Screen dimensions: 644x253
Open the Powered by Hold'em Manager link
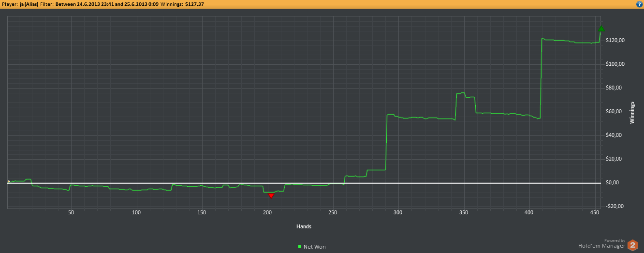point(601,245)
